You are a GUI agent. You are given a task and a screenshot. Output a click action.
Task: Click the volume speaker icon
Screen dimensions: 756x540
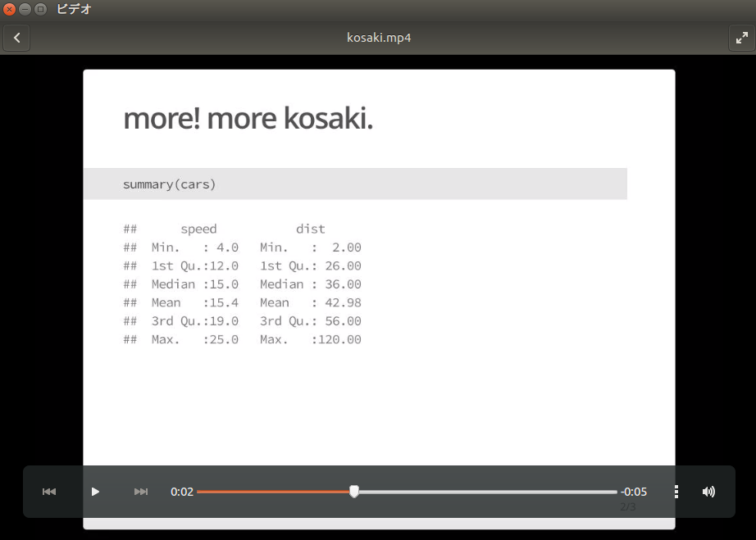[708, 492]
